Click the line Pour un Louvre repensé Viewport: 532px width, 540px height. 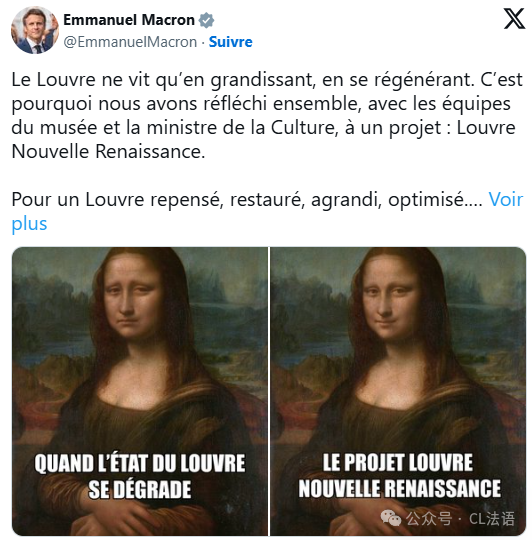(x=247, y=199)
